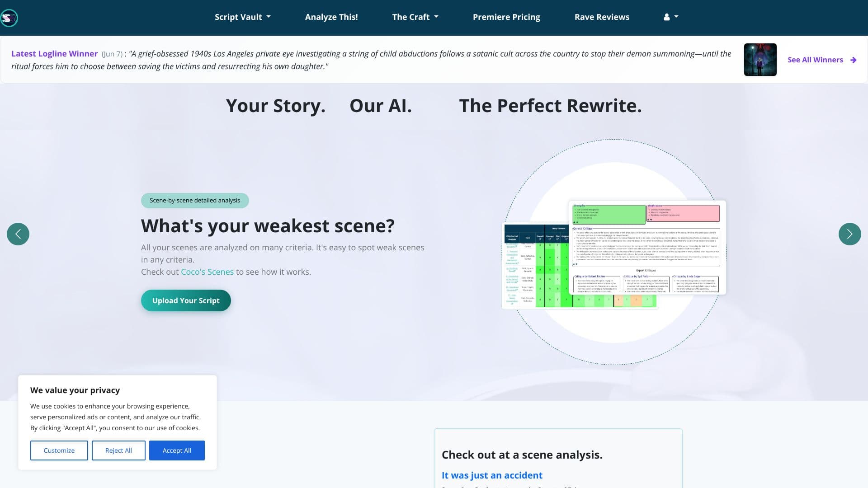Click the 'We value your privacy' heading

click(x=75, y=390)
